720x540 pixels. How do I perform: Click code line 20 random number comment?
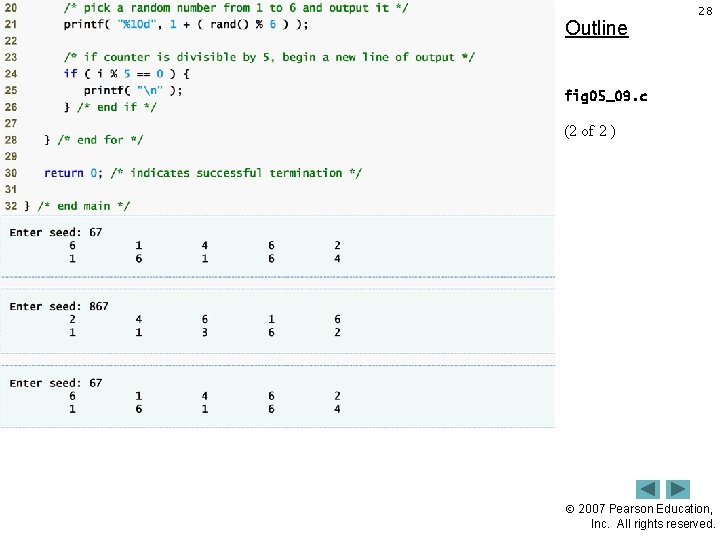point(236,8)
